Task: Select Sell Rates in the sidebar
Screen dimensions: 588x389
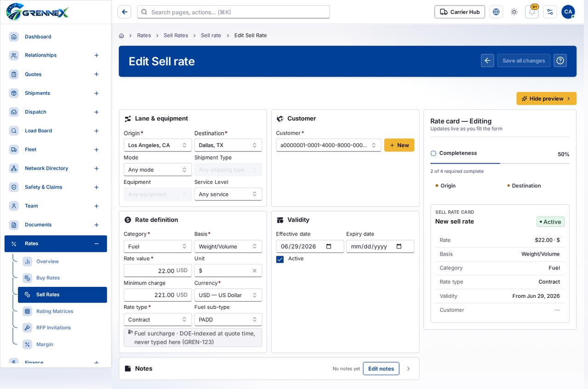Action: tap(62, 295)
